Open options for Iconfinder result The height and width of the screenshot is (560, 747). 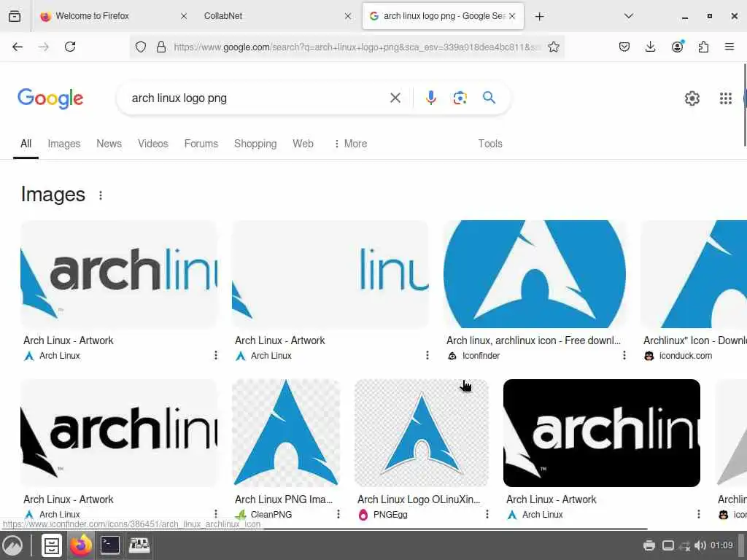pos(624,355)
